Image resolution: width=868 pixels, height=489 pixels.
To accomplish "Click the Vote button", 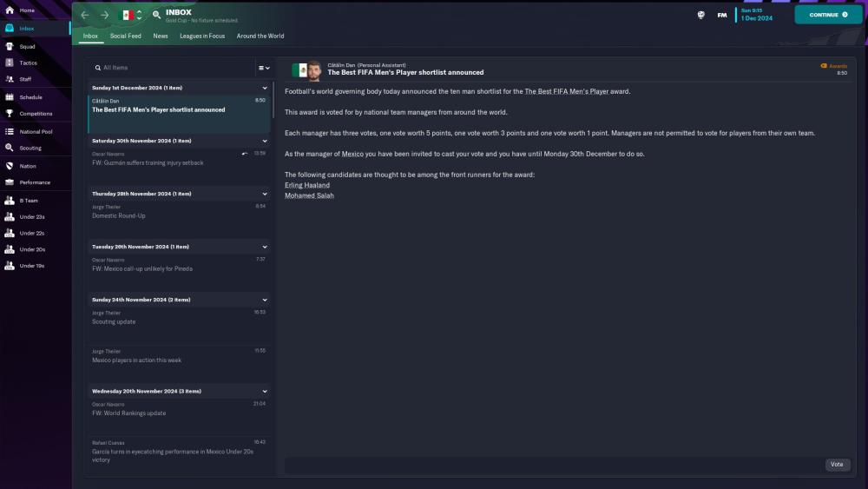I will tap(837, 465).
